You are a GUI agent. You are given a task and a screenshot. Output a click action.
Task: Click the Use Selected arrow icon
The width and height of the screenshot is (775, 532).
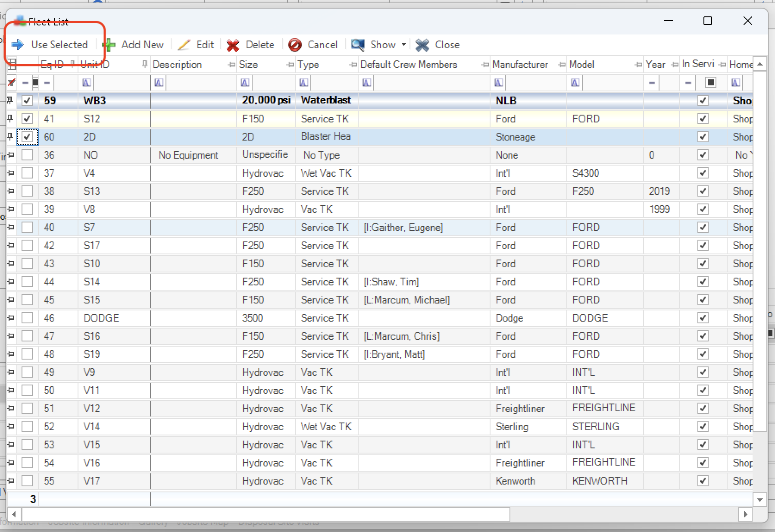point(18,44)
